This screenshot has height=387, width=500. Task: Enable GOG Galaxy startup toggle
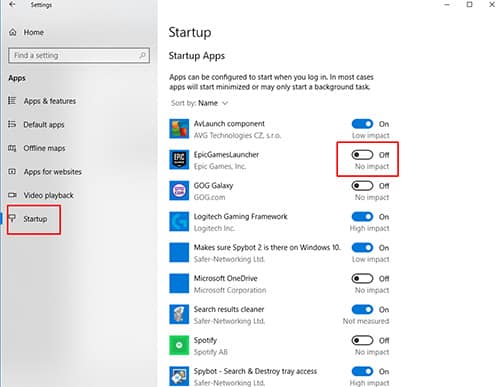[x=362, y=186]
